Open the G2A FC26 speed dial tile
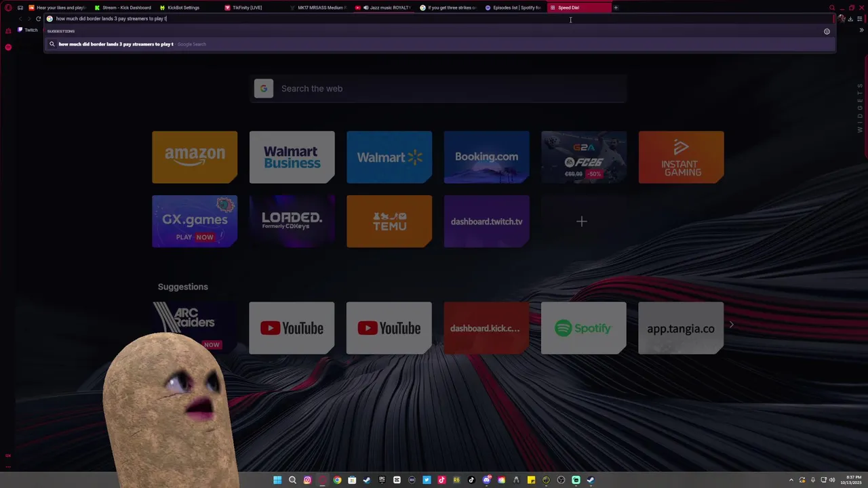Viewport: 868px width, 488px height. coord(584,157)
